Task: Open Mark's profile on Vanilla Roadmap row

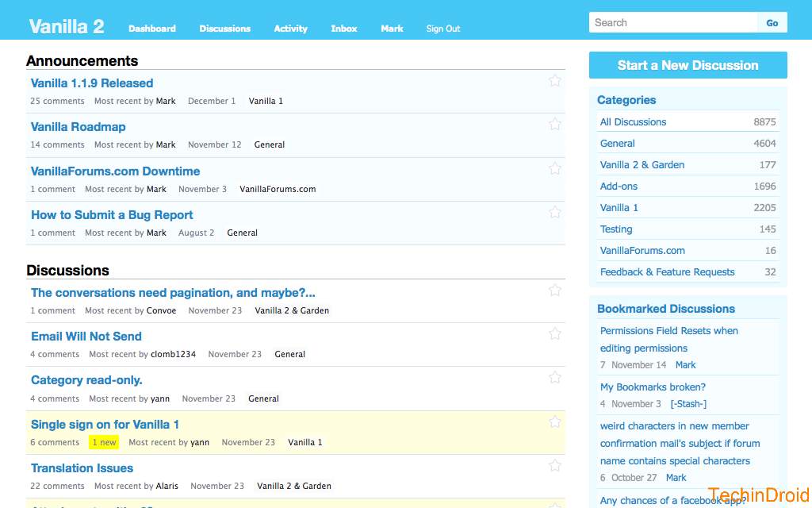Action: coord(166,144)
